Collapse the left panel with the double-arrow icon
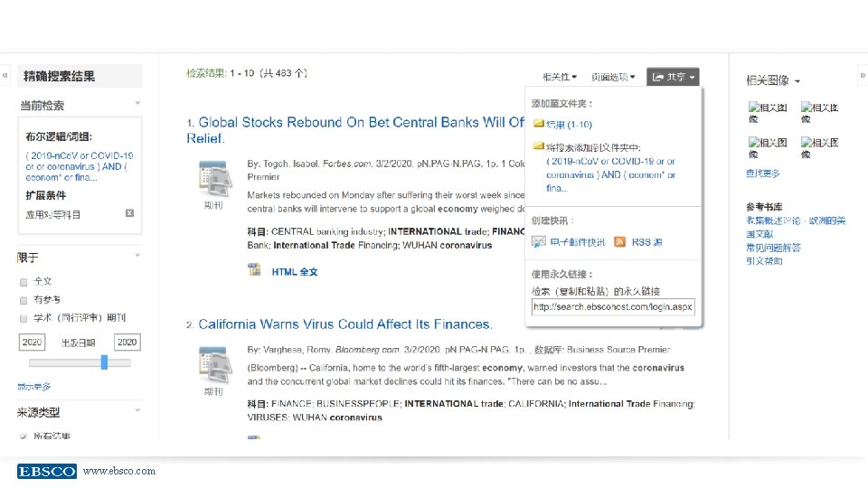The image size is (868, 488). tap(5, 75)
